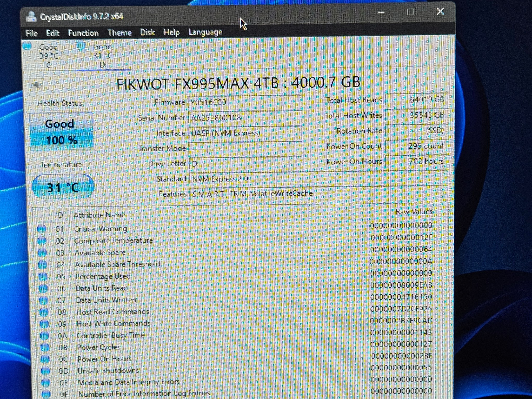Click the Good 100 % health status button
Screen dimensions: 532x399
[x=61, y=132]
